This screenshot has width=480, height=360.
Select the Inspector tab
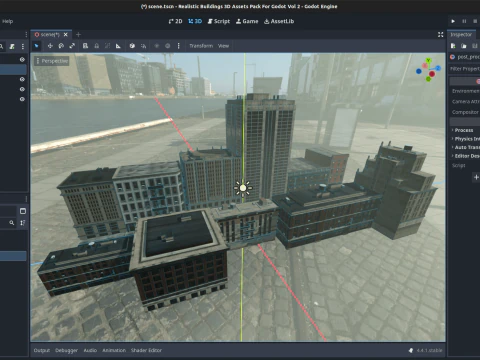(461, 35)
